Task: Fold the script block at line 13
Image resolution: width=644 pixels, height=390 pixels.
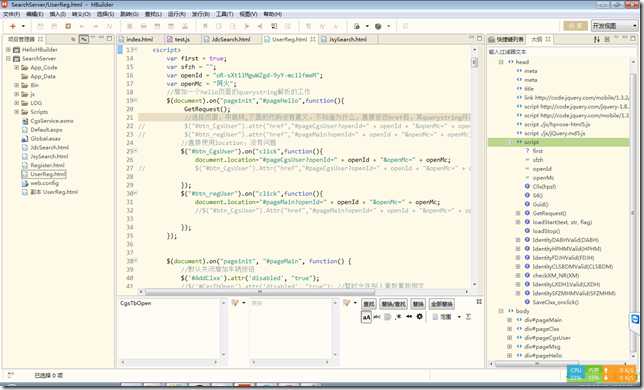Action: (136, 50)
